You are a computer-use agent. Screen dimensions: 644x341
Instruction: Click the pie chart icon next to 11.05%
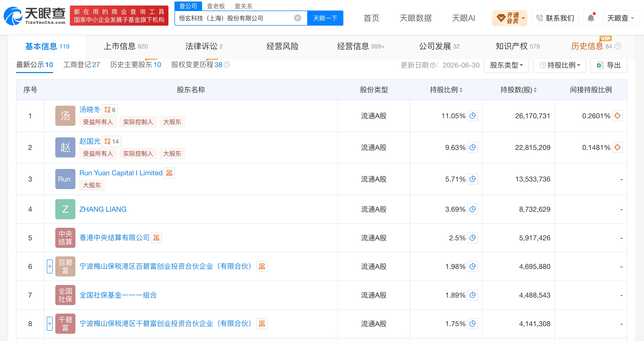point(472,116)
